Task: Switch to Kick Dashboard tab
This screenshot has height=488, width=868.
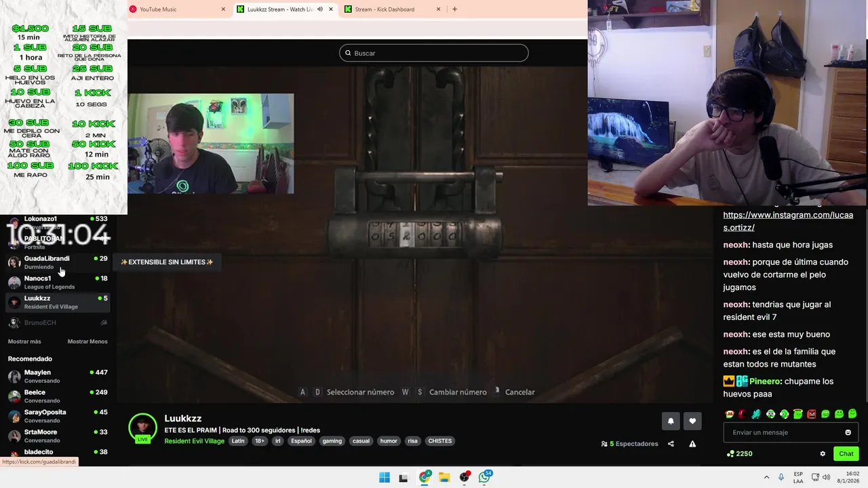Action: coord(392,9)
